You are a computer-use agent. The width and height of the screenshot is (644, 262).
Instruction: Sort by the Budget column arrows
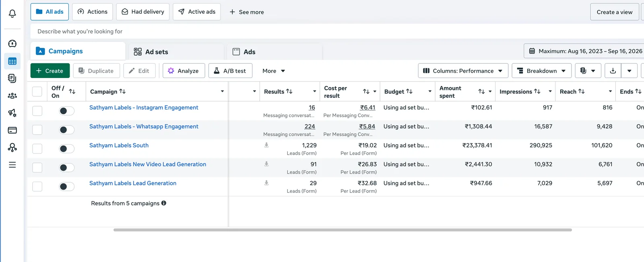[x=409, y=92]
